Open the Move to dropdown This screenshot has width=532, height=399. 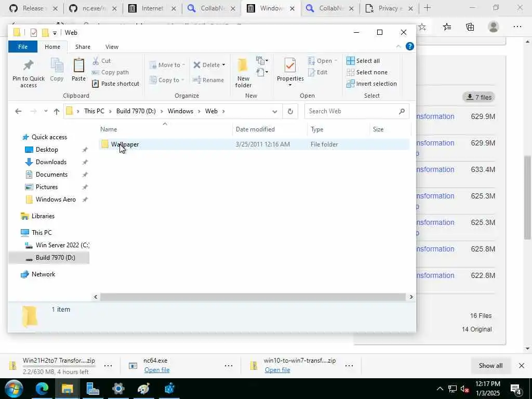[x=167, y=65]
